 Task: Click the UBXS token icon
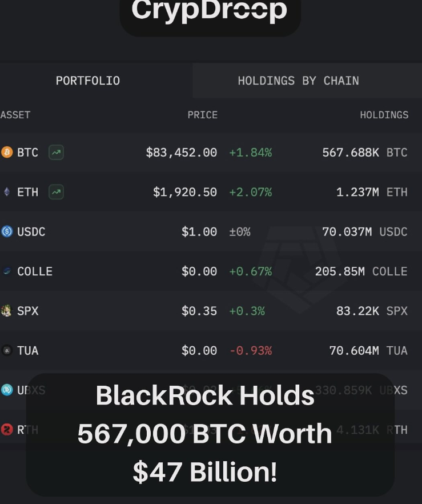tap(7, 390)
